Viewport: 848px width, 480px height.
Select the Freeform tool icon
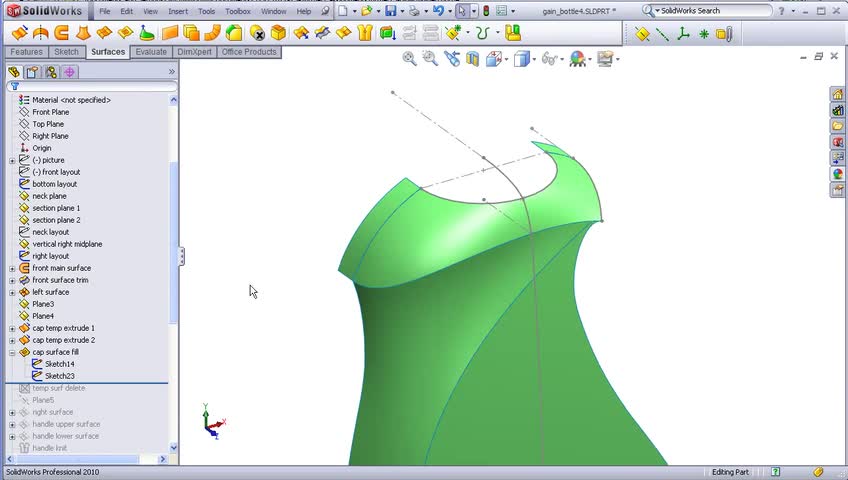coord(147,34)
